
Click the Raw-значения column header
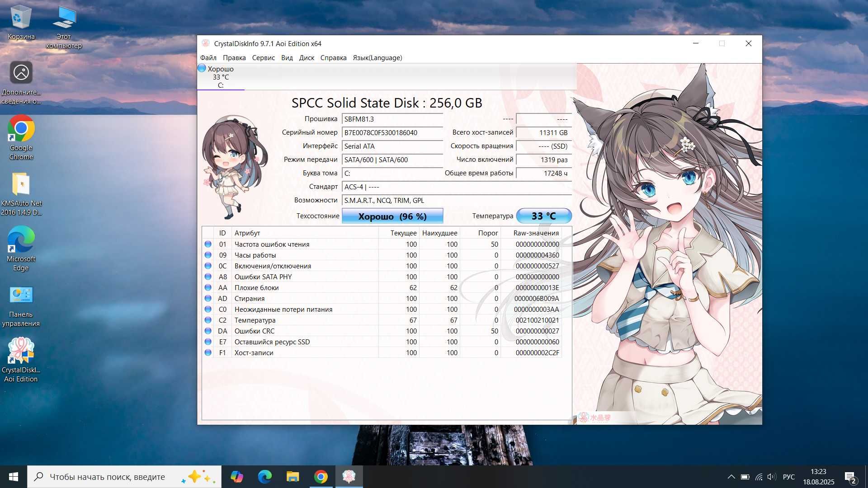coord(531,233)
